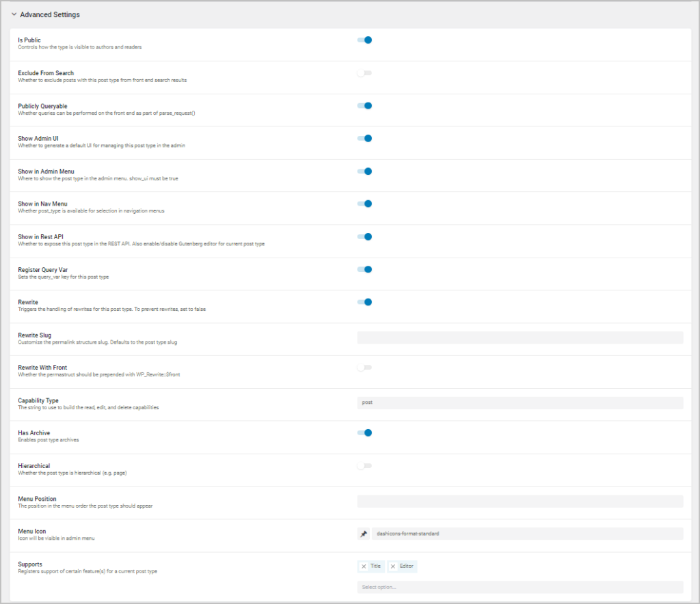Click the Exclude From Search label
700x604 pixels.
46,73
